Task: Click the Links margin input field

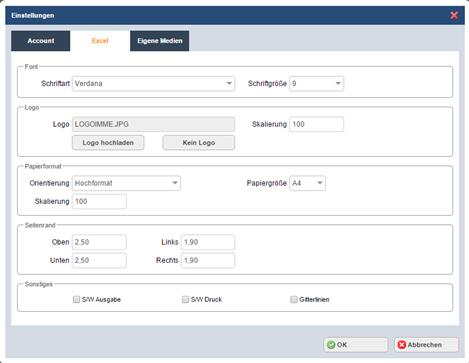Action: click(x=208, y=242)
